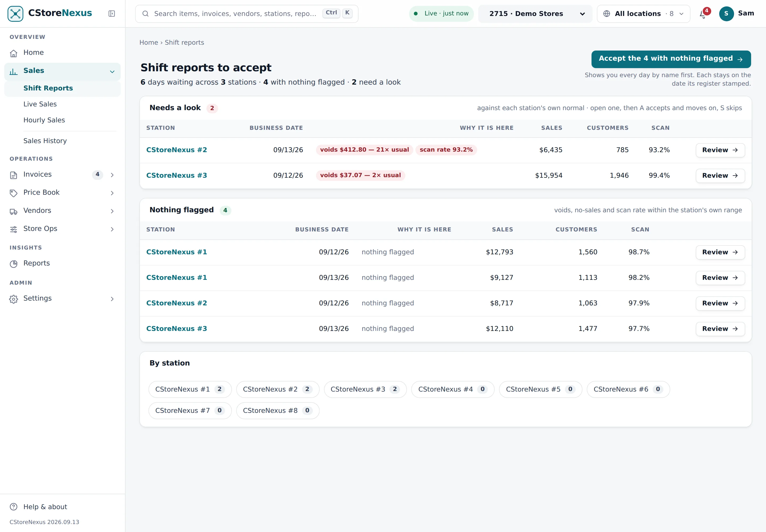Screen dimensions: 766x532
Task: Filter by CStoreNexus #2 station chip
Action: [x=278, y=389]
